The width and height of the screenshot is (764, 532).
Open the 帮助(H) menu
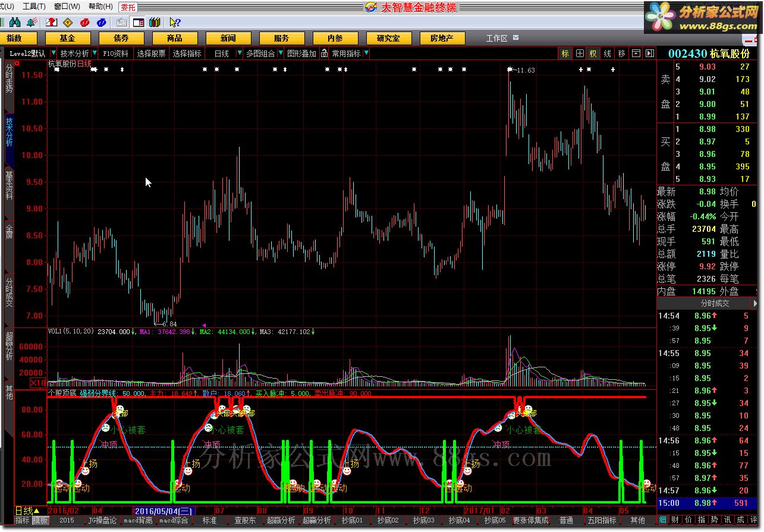click(100, 7)
